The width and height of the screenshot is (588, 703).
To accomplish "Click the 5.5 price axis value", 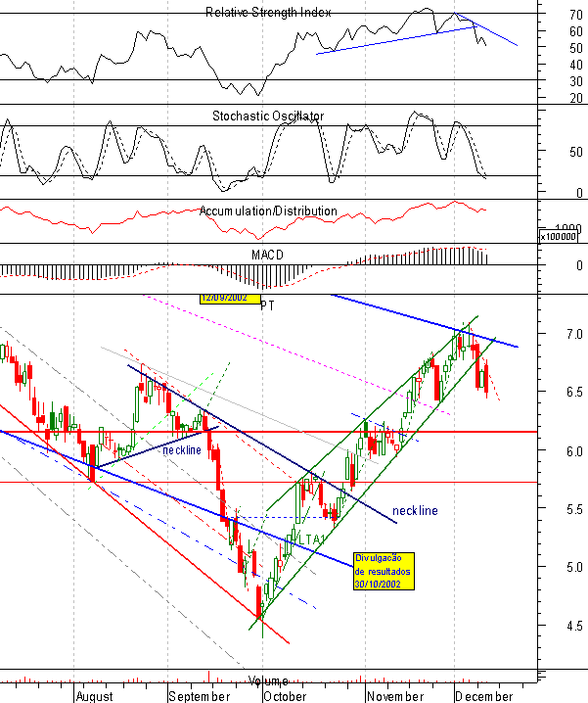I will tap(574, 509).
